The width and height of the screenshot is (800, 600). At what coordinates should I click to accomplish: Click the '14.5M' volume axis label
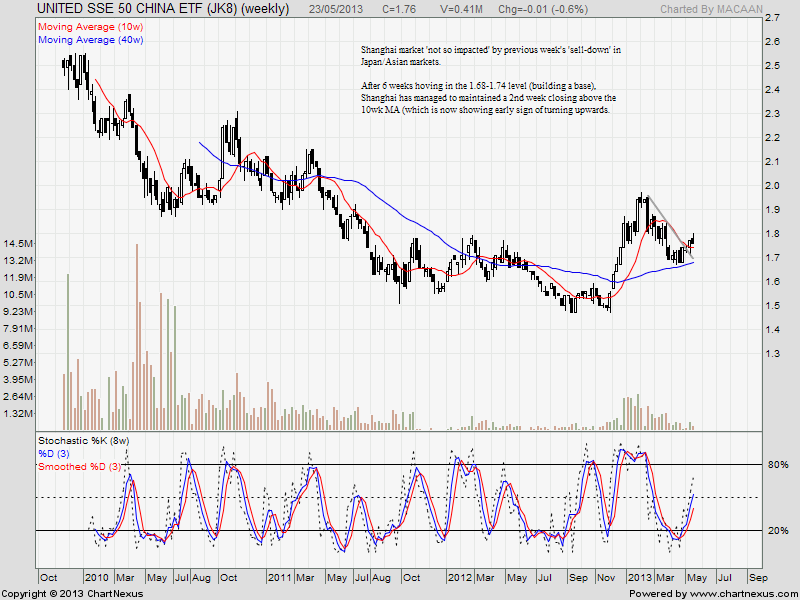pos(20,243)
